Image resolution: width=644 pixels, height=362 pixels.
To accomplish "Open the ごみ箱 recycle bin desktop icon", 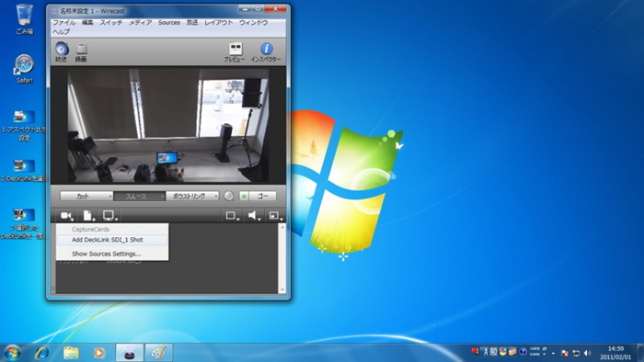I will point(24,19).
